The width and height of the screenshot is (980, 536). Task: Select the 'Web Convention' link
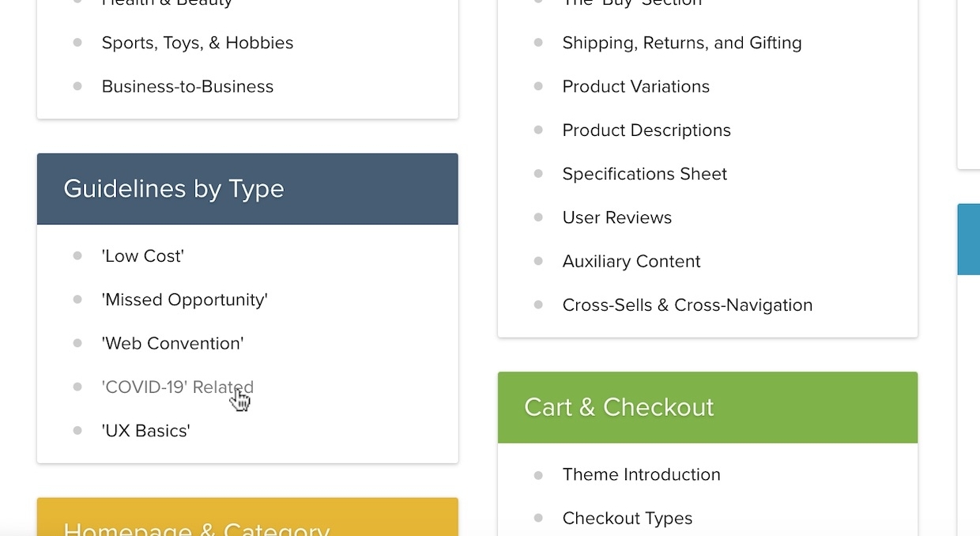(x=172, y=343)
